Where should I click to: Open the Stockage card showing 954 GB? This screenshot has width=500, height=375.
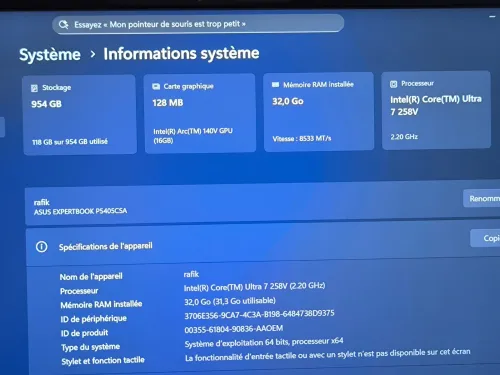tap(80, 115)
